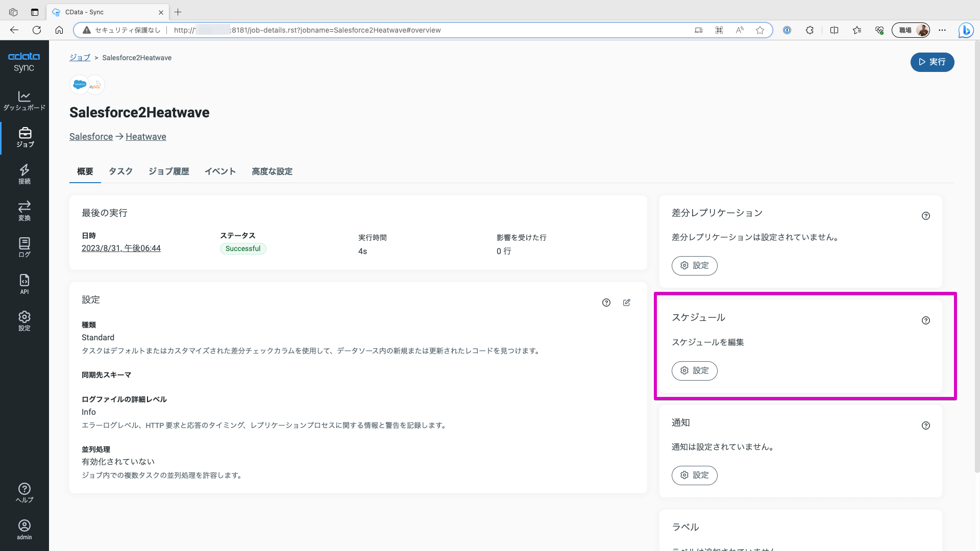The width and height of the screenshot is (980, 551).
Task: Switch to the ジョブ履歴 tab
Action: pyautogui.click(x=168, y=171)
